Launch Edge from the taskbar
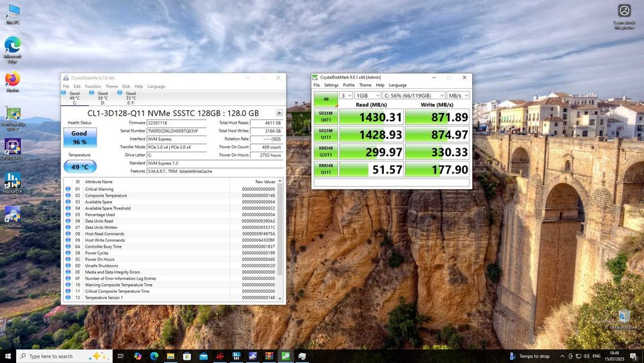Image resolution: width=644 pixels, height=363 pixels. pos(154,356)
